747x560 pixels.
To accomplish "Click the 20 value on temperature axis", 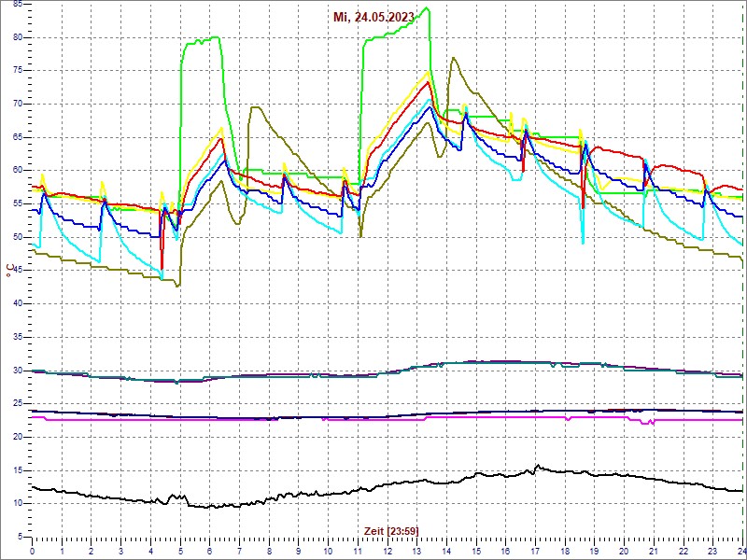I will coord(18,437).
